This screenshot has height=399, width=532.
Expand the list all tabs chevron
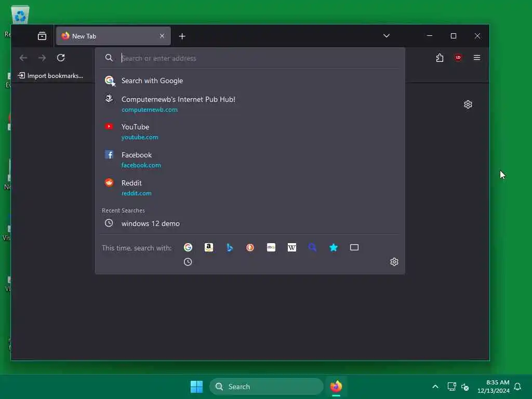click(x=387, y=36)
